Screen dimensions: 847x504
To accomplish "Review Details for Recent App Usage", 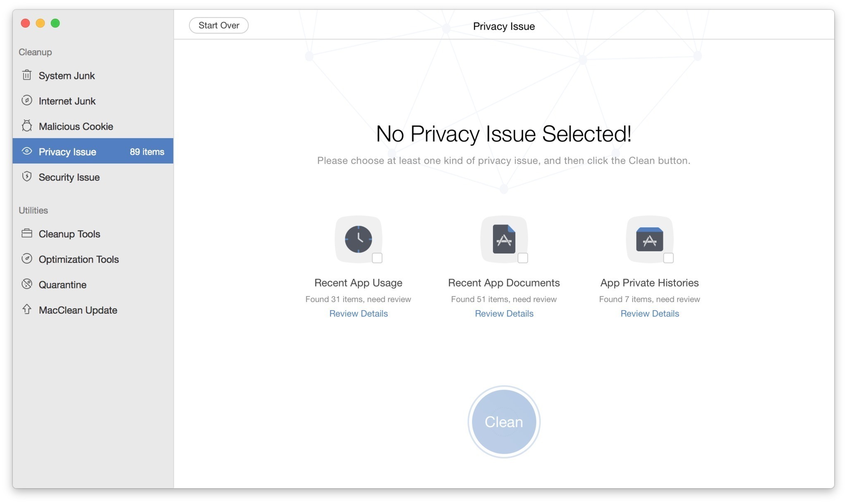I will click(358, 313).
